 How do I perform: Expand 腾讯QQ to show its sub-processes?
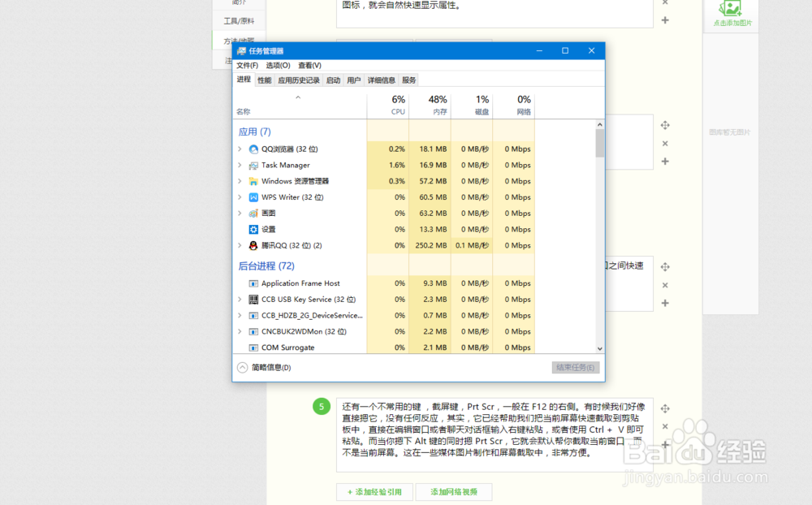tap(241, 245)
